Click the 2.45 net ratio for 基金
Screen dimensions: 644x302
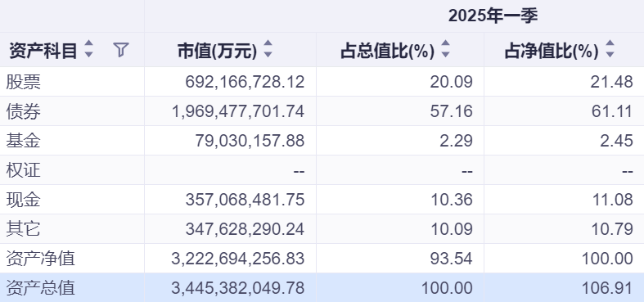coord(617,141)
